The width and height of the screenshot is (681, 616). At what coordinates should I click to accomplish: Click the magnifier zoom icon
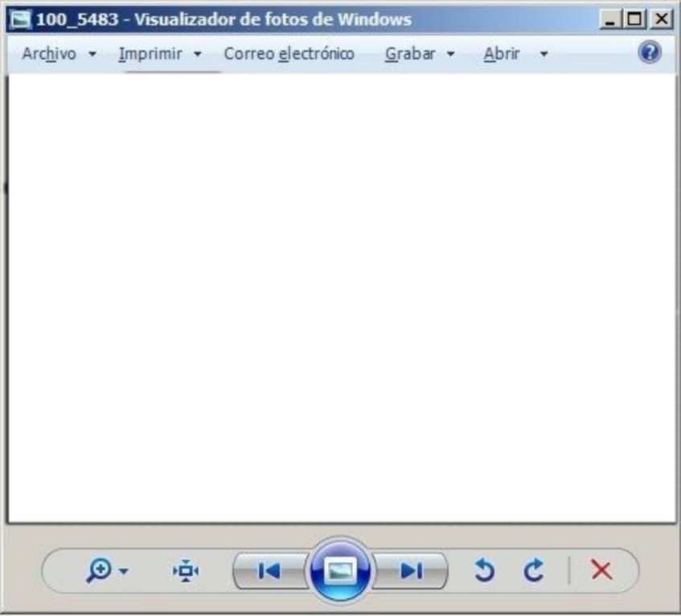[x=99, y=570]
